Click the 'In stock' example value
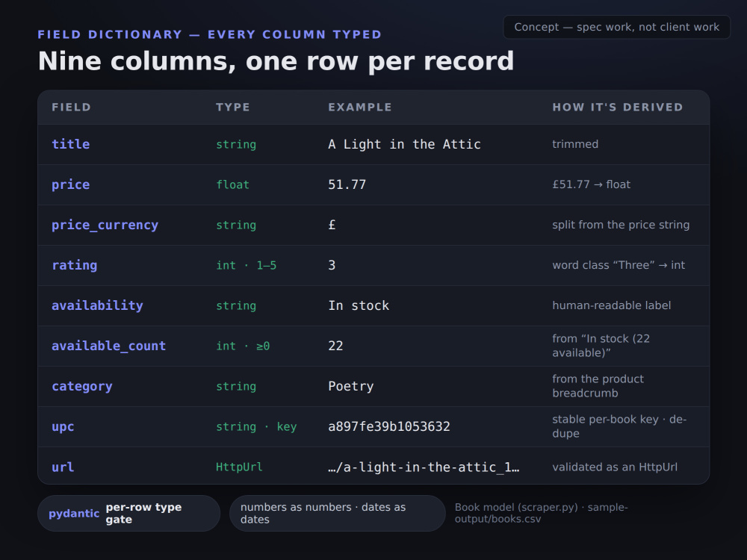 pos(359,305)
